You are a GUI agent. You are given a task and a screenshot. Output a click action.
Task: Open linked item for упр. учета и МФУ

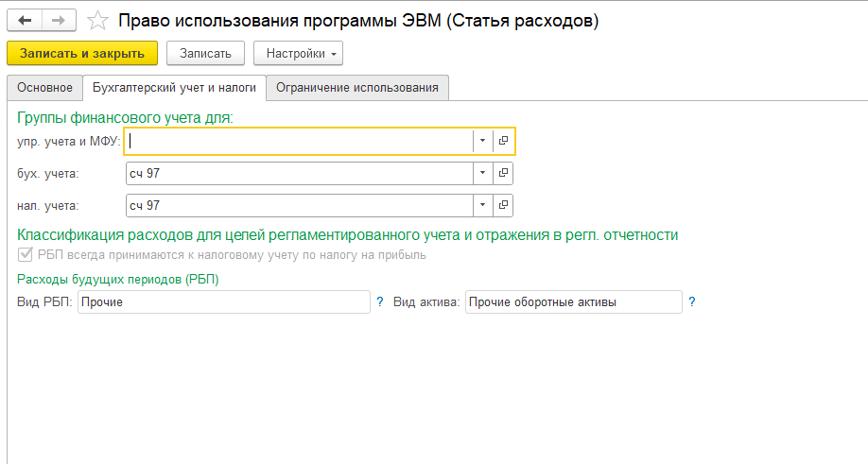[504, 141]
